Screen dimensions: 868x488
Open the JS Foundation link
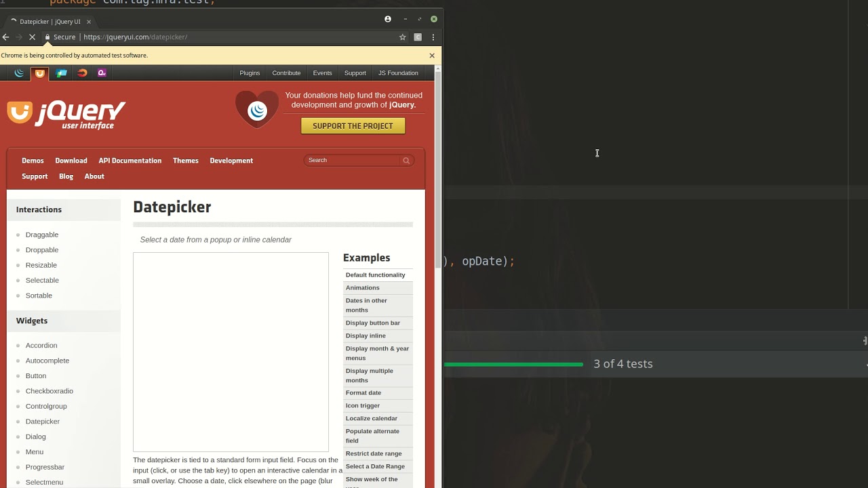click(x=398, y=73)
